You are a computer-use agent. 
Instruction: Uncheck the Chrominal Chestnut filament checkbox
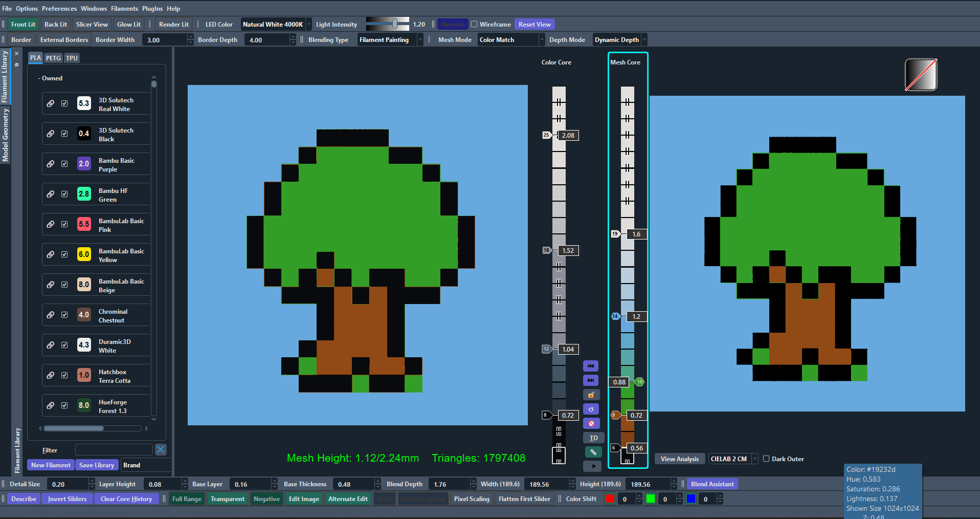coord(64,315)
